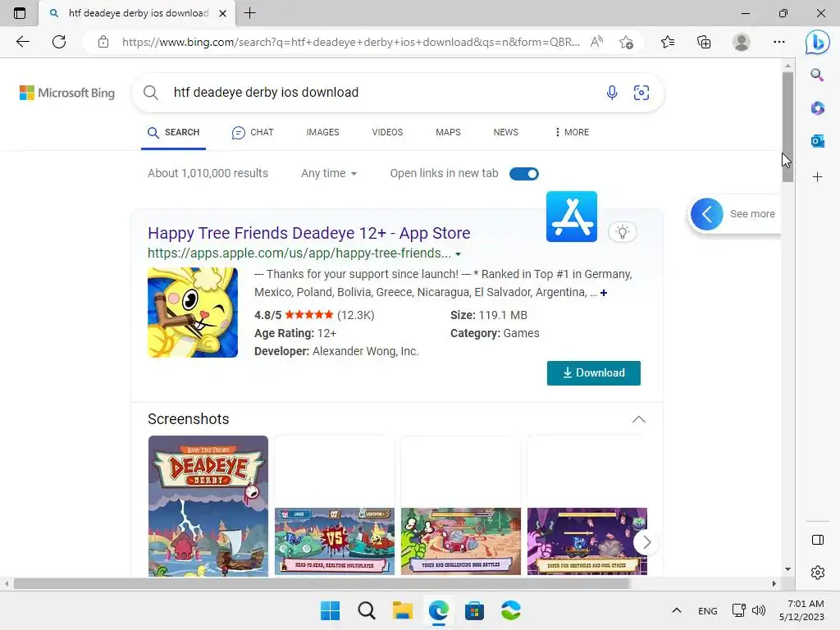Open taskbar Search
This screenshot has height=630, width=840.
[367, 610]
